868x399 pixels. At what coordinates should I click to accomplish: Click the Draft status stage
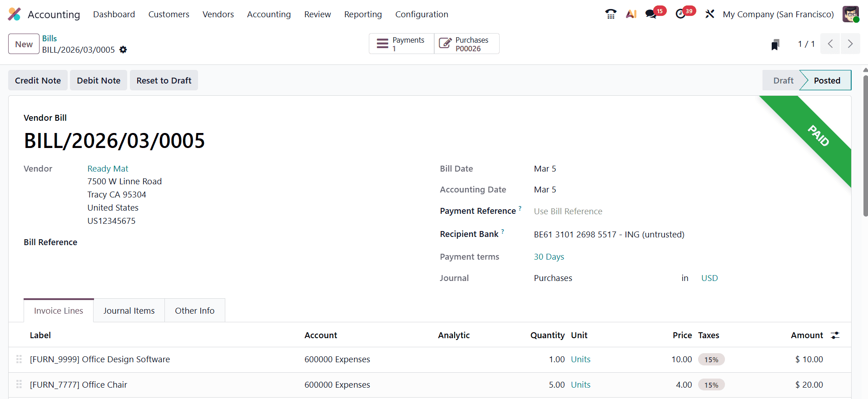pos(783,80)
